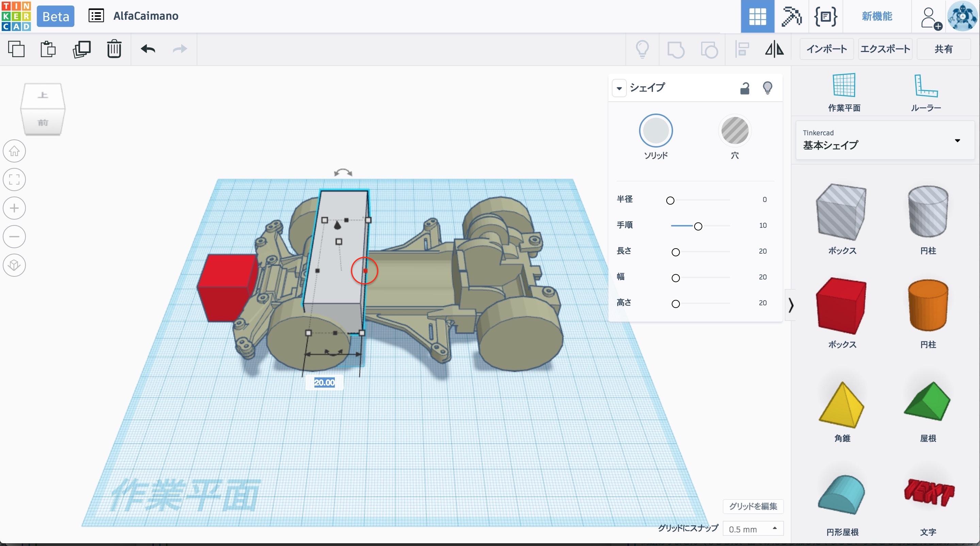Click the zoom in plus icon
This screenshot has height=546, width=980.
[14, 208]
